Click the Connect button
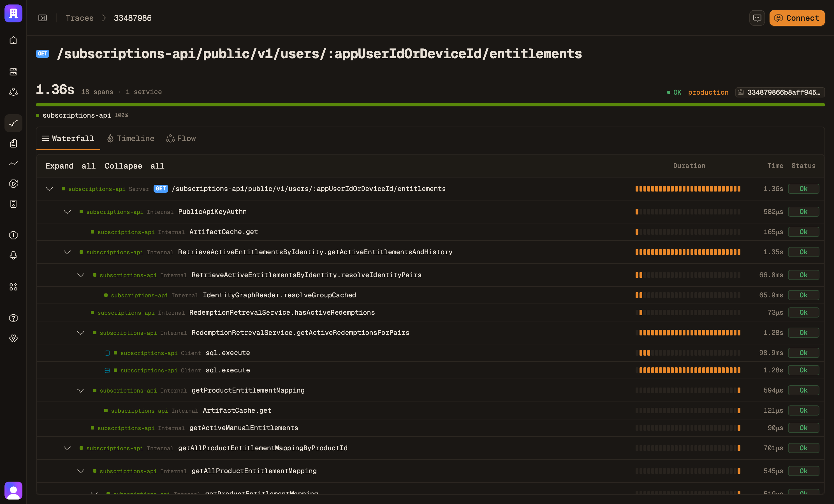 [797, 18]
